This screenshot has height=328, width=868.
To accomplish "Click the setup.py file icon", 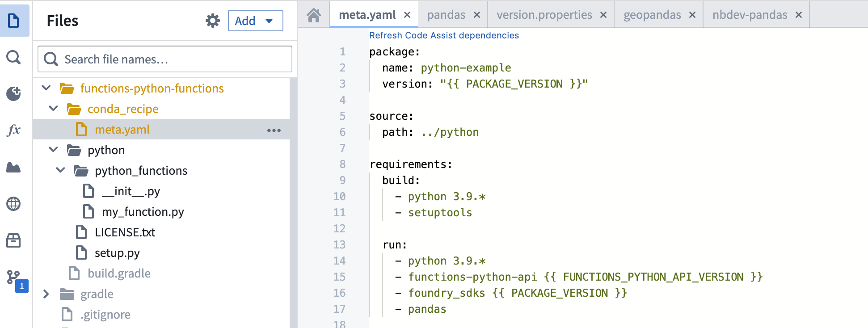I will (81, 253).
